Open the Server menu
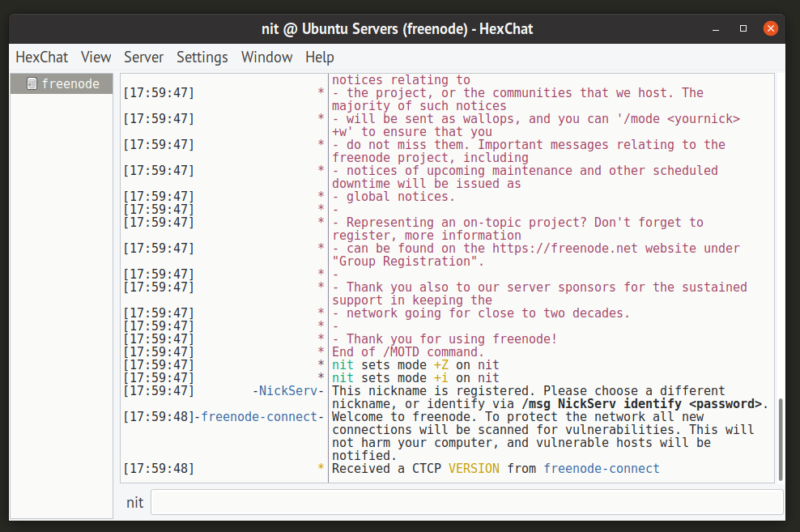The width and height of the screenshot is (800, 532). [x=143, y=57]
